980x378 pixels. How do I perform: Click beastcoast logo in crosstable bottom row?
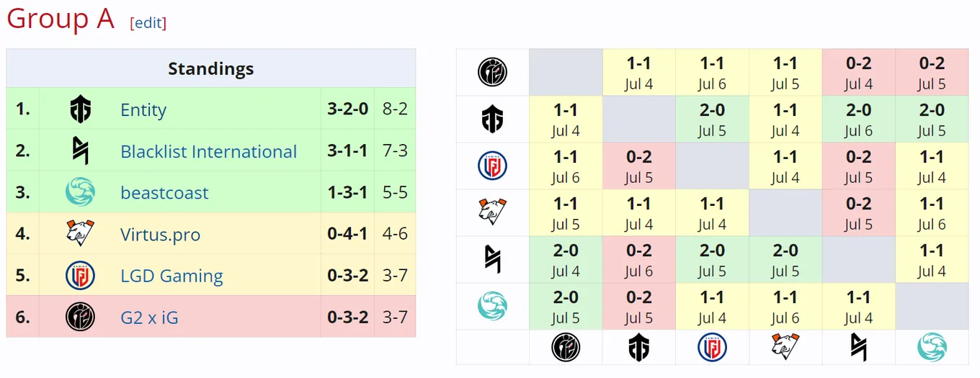932,347
